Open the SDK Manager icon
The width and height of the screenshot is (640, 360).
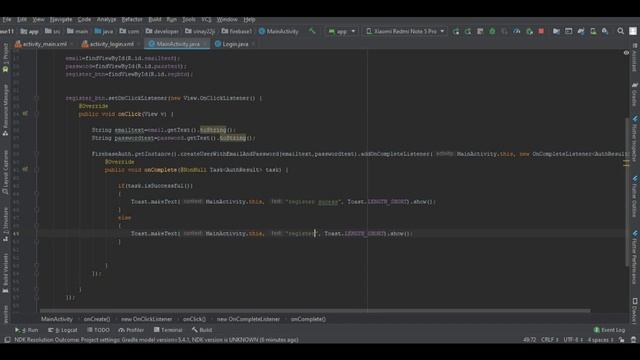coord(605,31)
